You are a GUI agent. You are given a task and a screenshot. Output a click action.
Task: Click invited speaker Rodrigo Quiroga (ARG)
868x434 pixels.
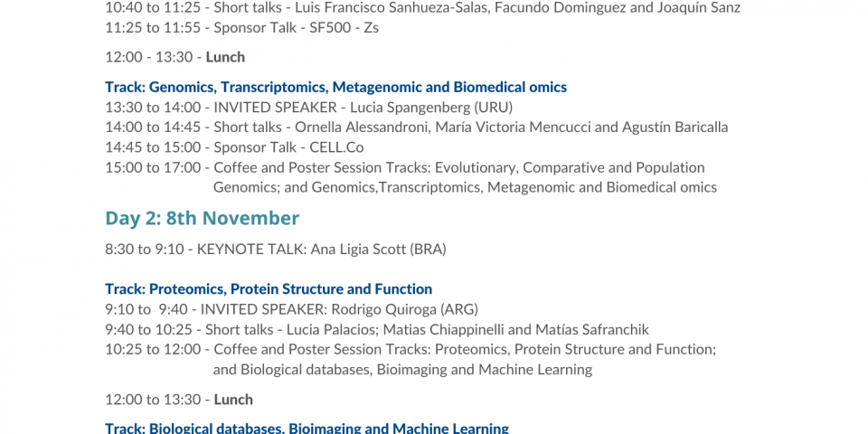click(291, 309)
